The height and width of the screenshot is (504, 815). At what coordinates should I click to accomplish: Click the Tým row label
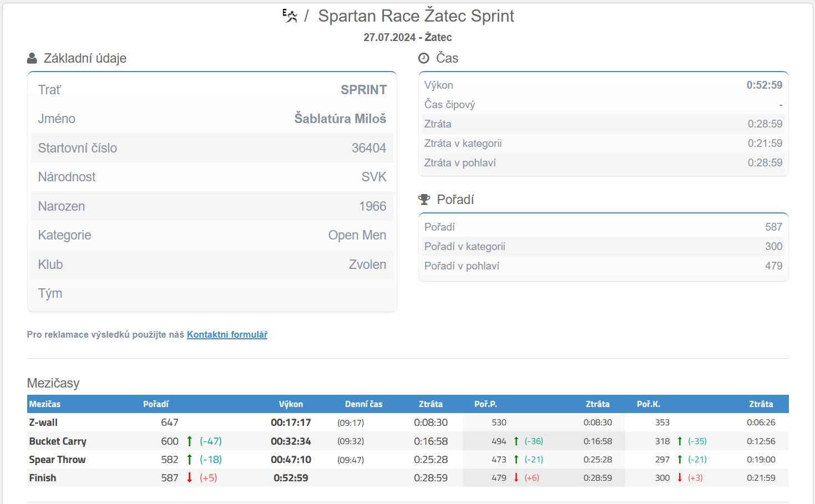click(x=50, y=293)
